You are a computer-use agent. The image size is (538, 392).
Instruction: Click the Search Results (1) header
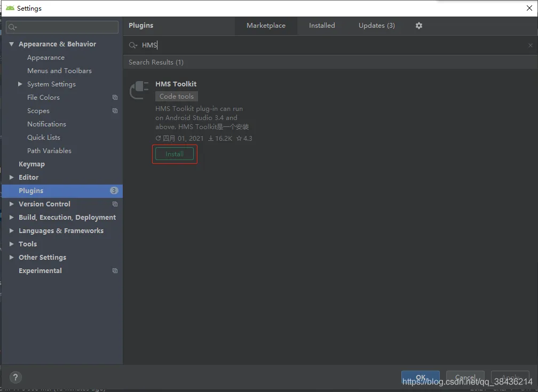click(x=156, y=62)
